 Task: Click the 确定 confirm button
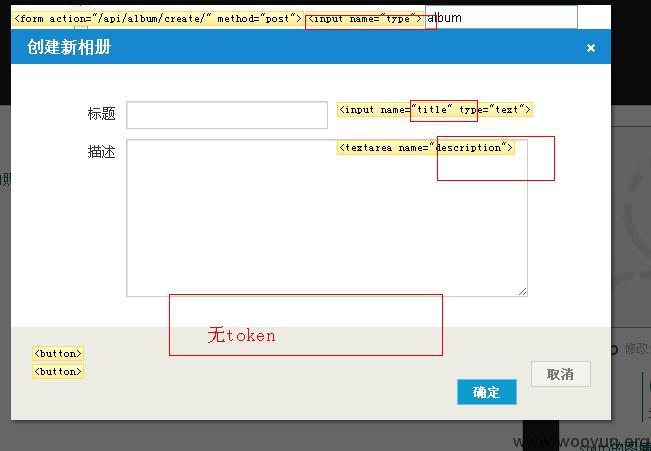click(487, 392)
